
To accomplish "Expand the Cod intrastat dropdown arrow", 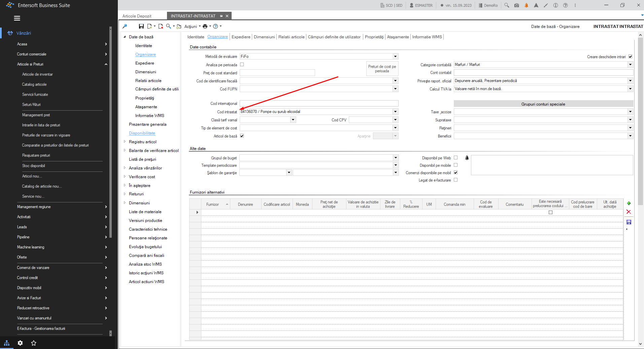I will [x=396, y=112].
